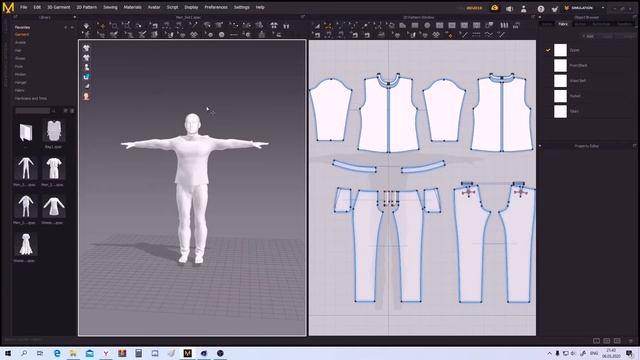Click the Library search field
The height and width of the screenshot is (360, 640).
pos(32,111)
